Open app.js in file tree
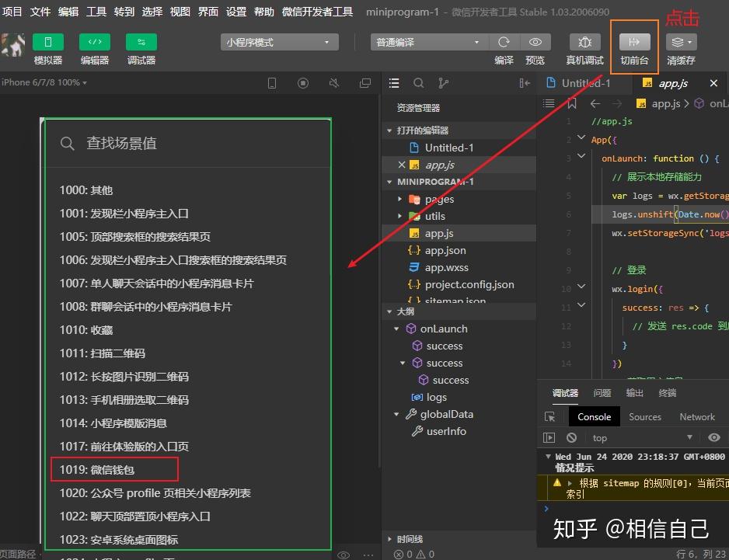The height and width of the screenshot is (560, 729). [439, 233]
